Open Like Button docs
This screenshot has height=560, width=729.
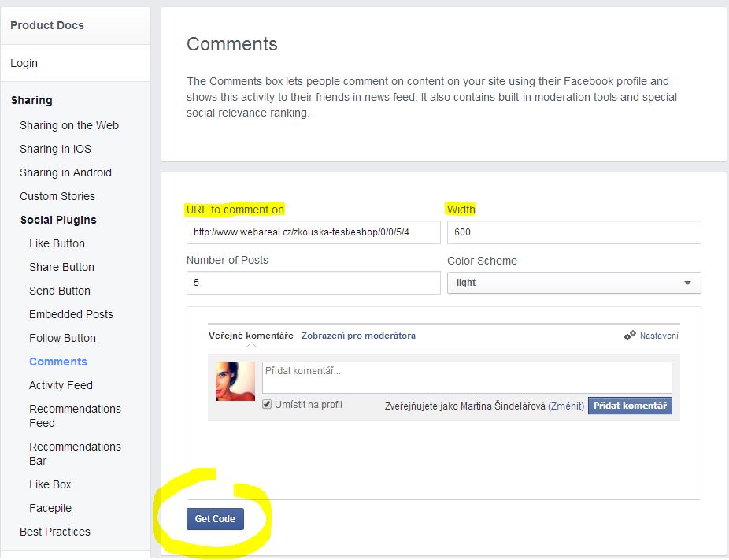click(x=57, y=243)
